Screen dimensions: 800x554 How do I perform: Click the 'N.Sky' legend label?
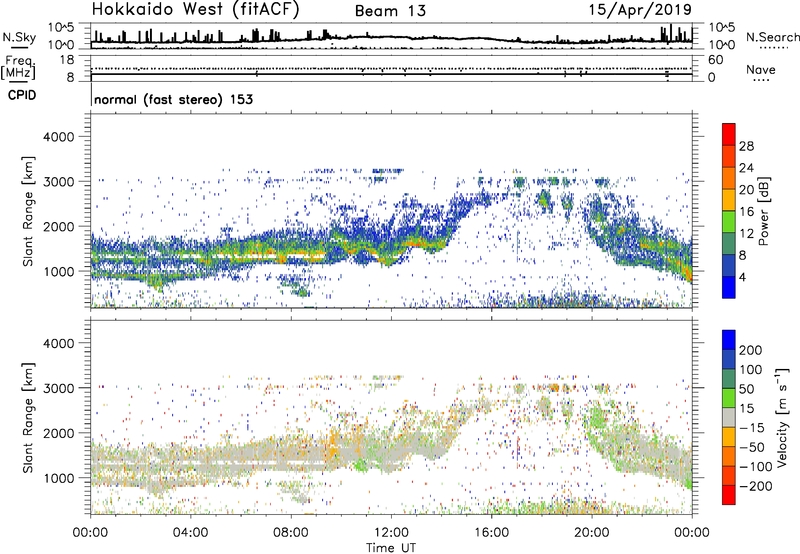pos(19,37)
